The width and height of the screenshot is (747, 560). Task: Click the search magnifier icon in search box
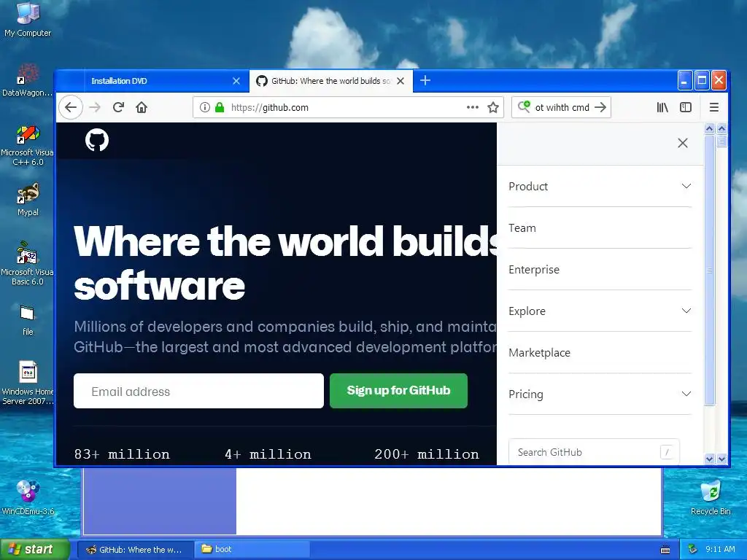(524, 106)
